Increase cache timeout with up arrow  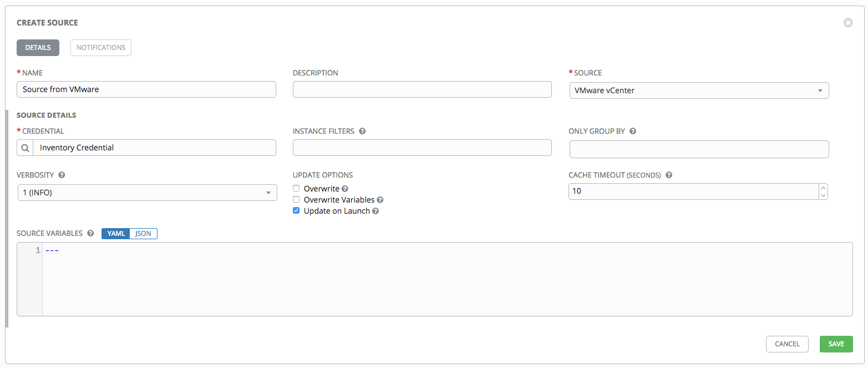(823, 188)
